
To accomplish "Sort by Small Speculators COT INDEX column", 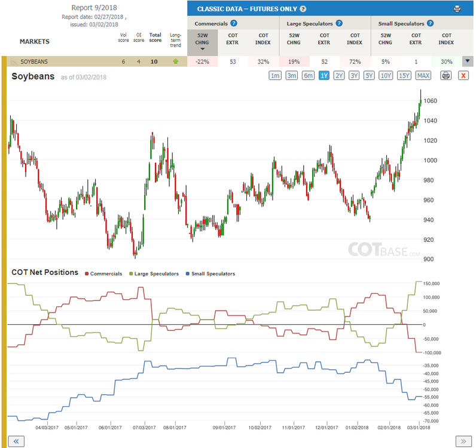I will click(446, 39).
